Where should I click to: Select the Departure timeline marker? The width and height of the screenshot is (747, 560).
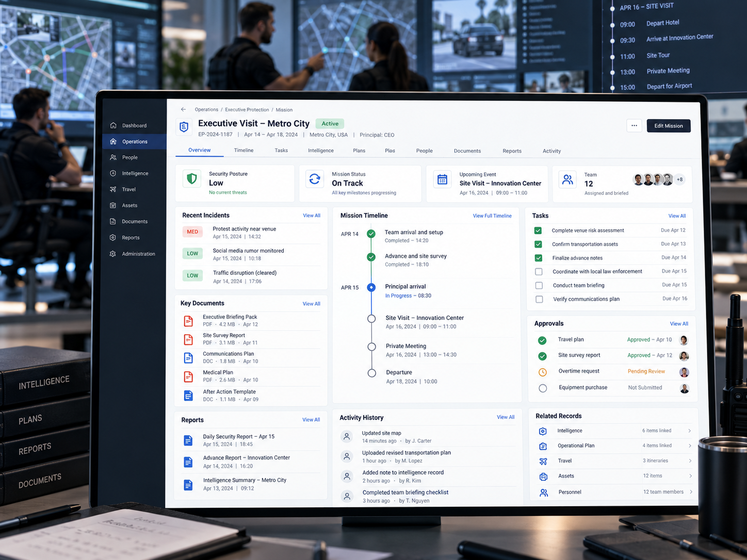[371, 373]
